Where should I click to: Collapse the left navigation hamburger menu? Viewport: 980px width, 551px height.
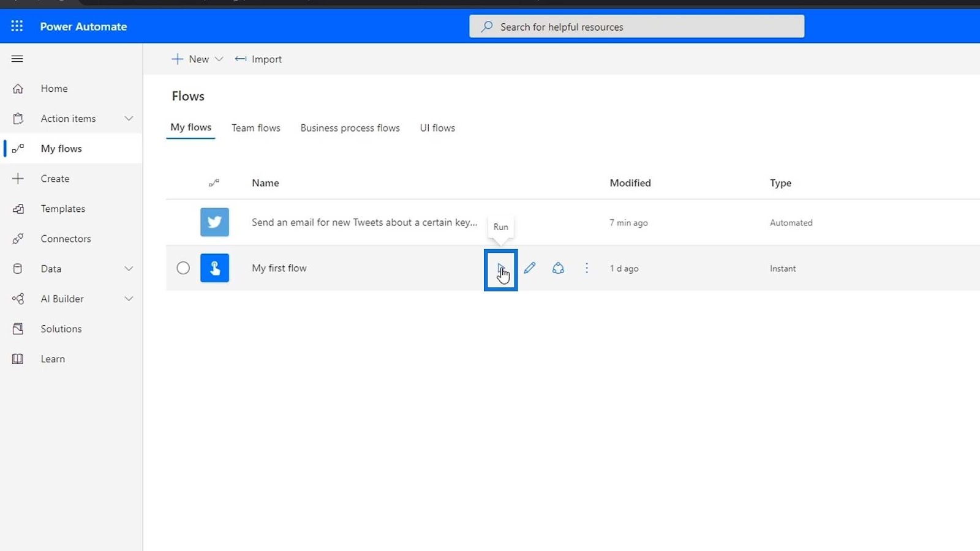click(x=17, y=59)
